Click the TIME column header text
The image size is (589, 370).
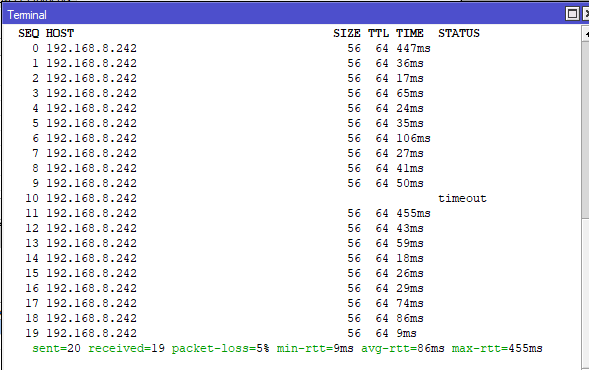[410, 33]
